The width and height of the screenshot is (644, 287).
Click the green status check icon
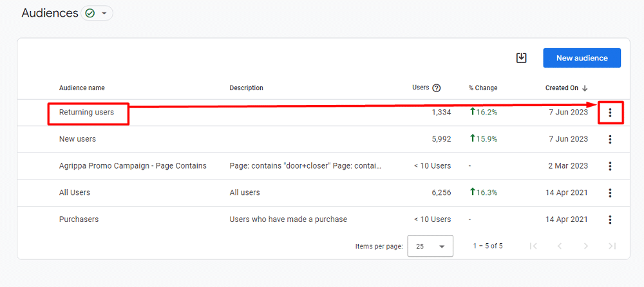[x=90, y=14]
